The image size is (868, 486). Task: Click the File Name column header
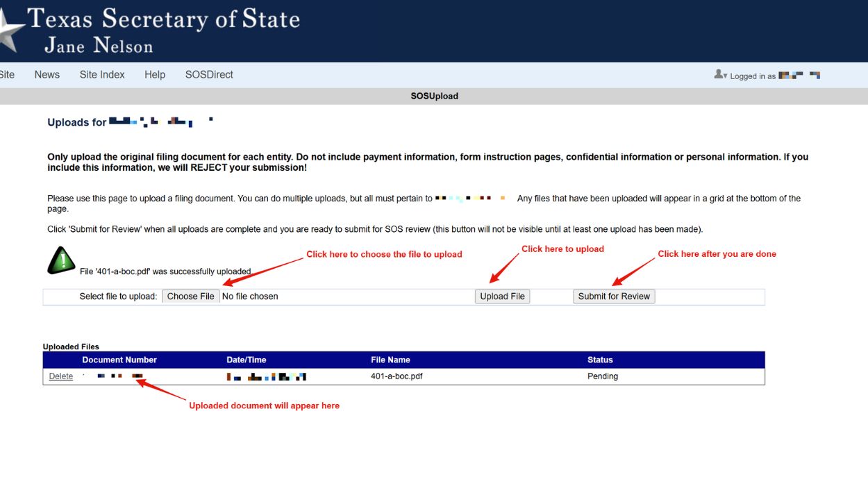(x=390, y=360)
